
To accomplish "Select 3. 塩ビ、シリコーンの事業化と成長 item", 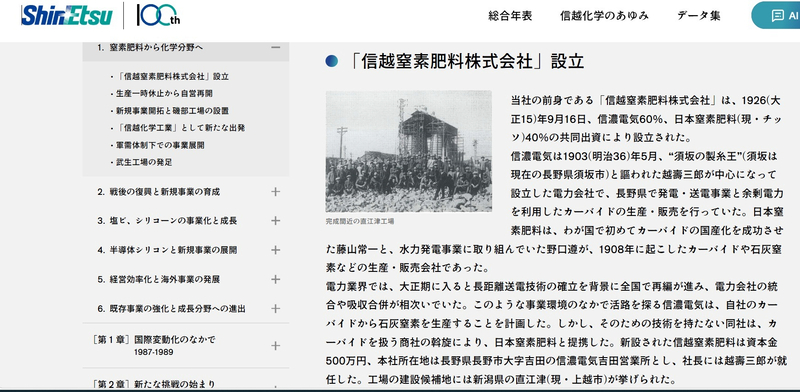I will [167, 221].
